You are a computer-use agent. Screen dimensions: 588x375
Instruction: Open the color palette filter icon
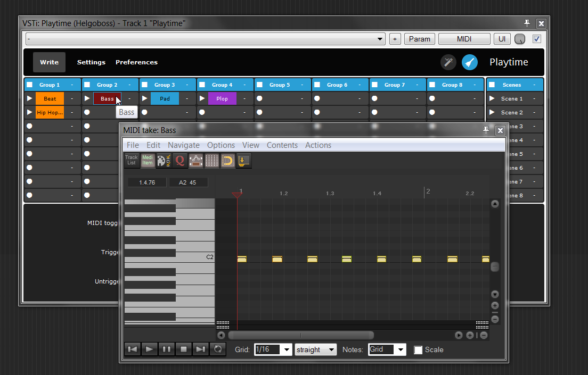(164, 161)
